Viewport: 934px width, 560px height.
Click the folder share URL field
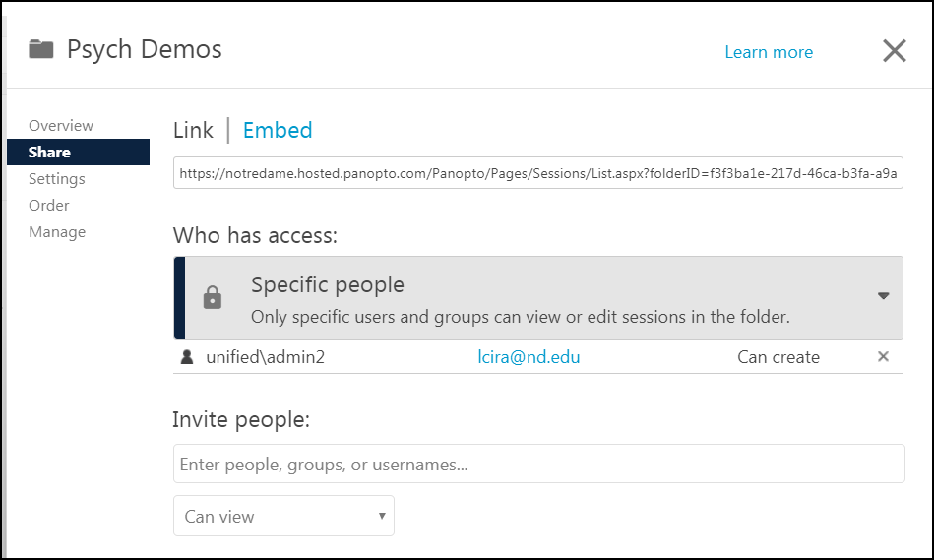[x=538, y=174]
